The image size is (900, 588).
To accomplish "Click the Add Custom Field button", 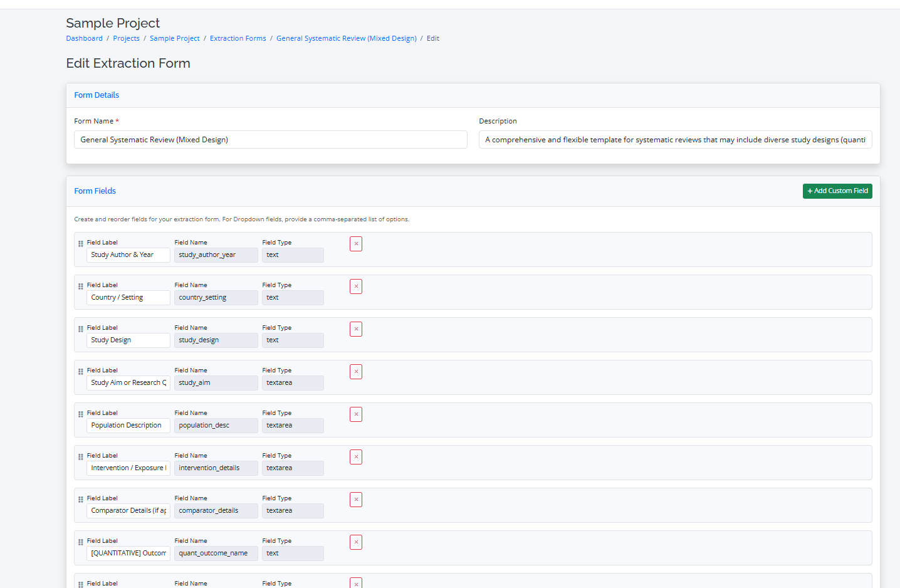I will (837, 191).
